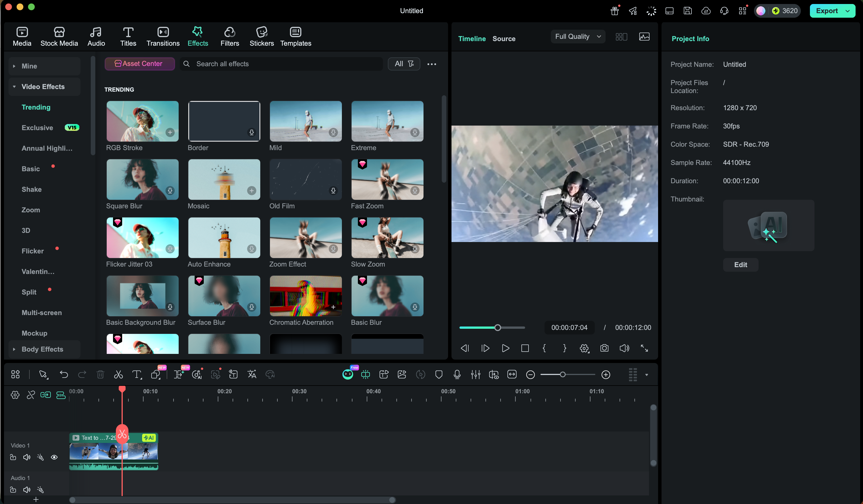Open the Asset Center
The image size is (863, 504).
(x=139, y=64)
